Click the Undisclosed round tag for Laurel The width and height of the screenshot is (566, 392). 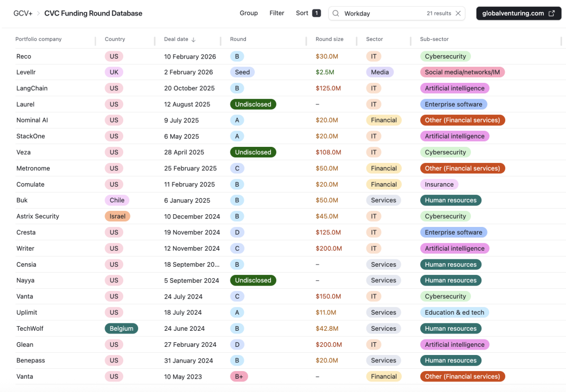253,104
